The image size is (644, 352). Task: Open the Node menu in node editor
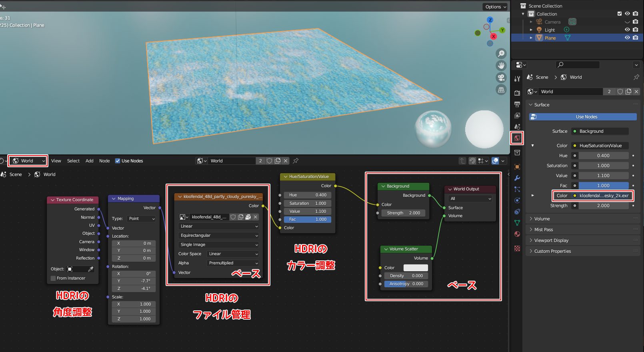coord(104,161)
